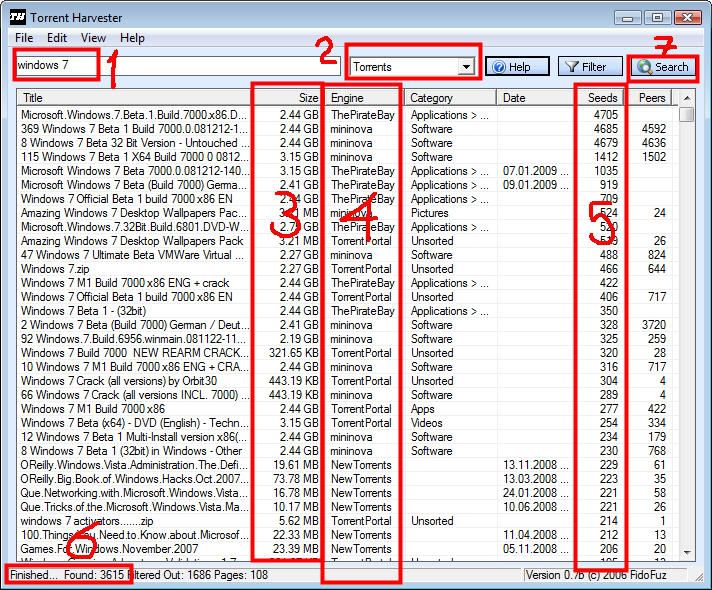The image size is (712, 590).
Task: Sort by the Category column header
Action: 450,98
